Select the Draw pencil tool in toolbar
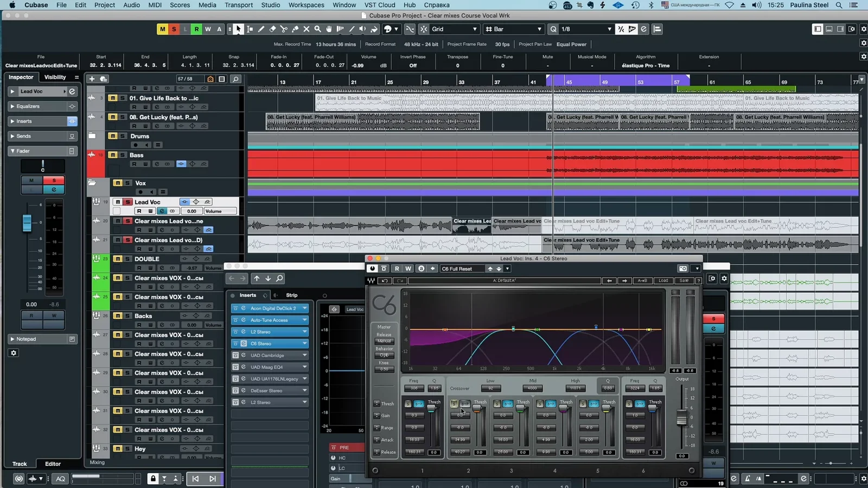Image resolution: width=868 pixels, height=488 pixels. [261, 29]
